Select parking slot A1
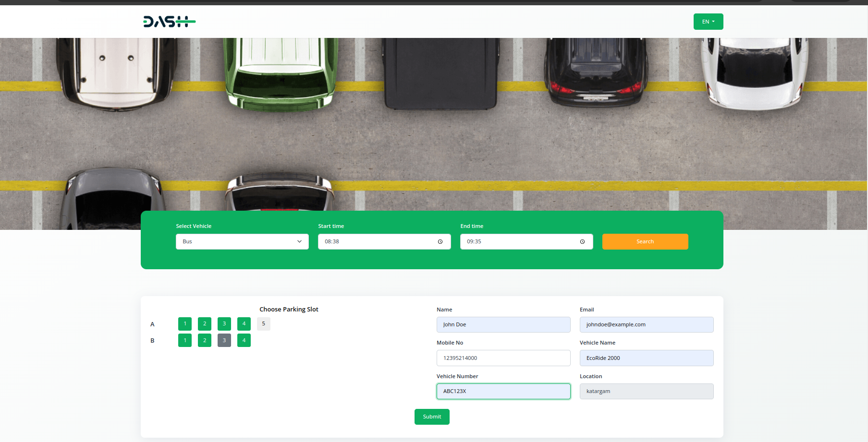 185,324
